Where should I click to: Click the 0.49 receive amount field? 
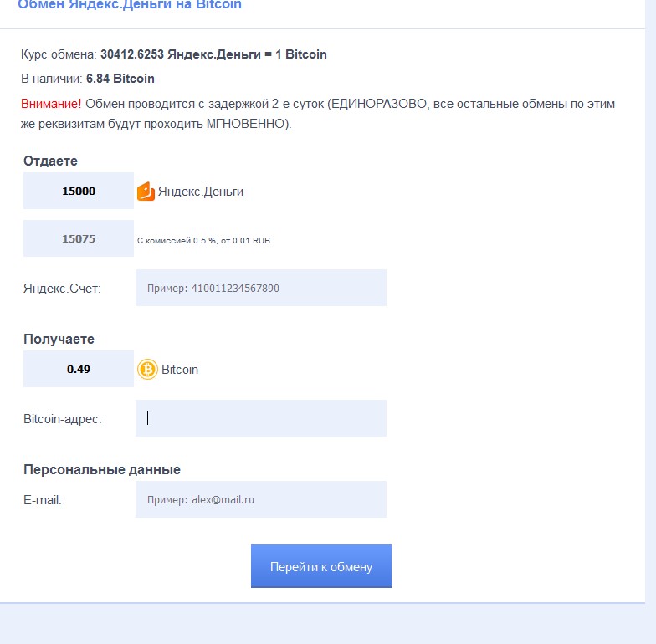point(79,369)
